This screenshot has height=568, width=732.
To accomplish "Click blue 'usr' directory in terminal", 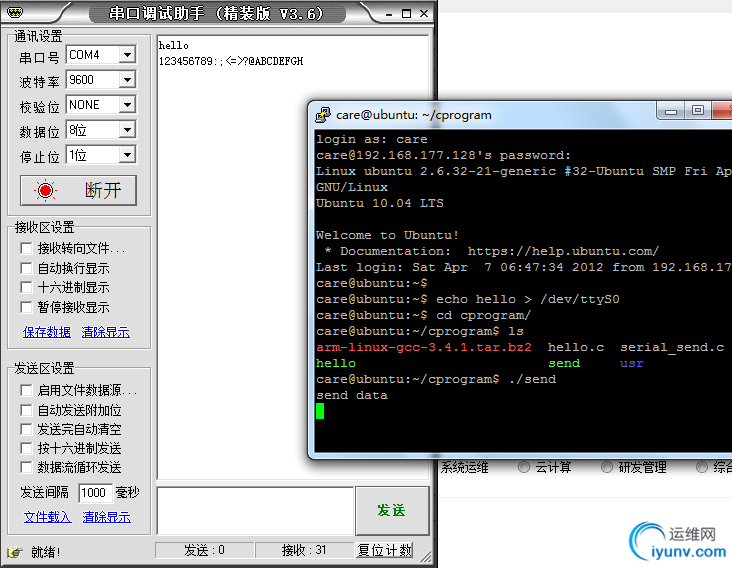I will point(632,364).
